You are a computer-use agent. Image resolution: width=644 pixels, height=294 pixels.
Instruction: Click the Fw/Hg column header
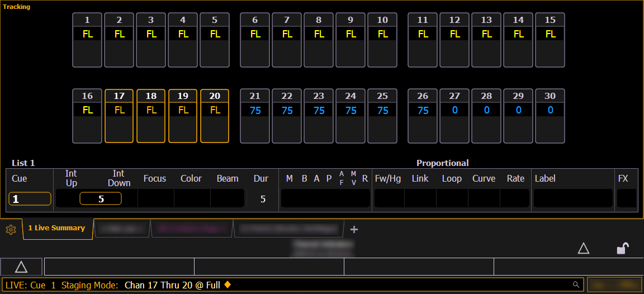[388, 179]
